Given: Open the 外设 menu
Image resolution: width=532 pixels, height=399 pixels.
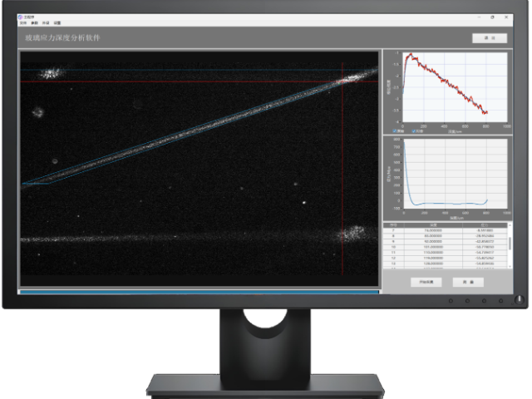Looking at the screenshot, I should 46,23.
